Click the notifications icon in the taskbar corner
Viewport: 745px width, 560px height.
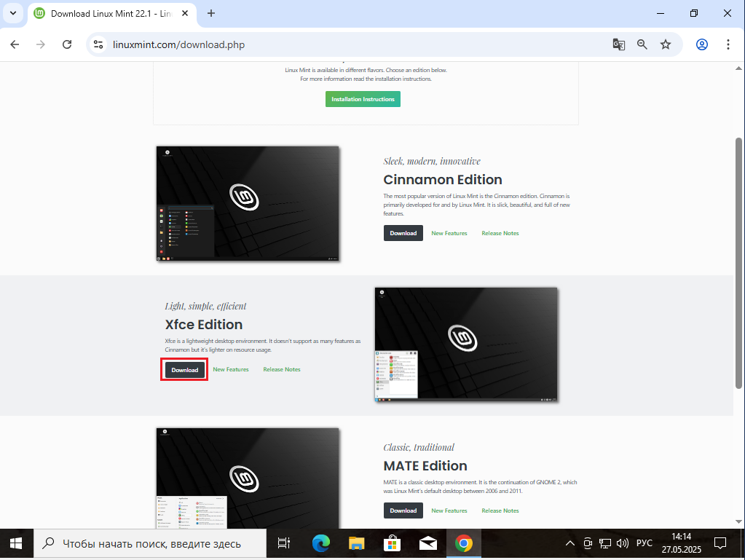click(720, 543)
